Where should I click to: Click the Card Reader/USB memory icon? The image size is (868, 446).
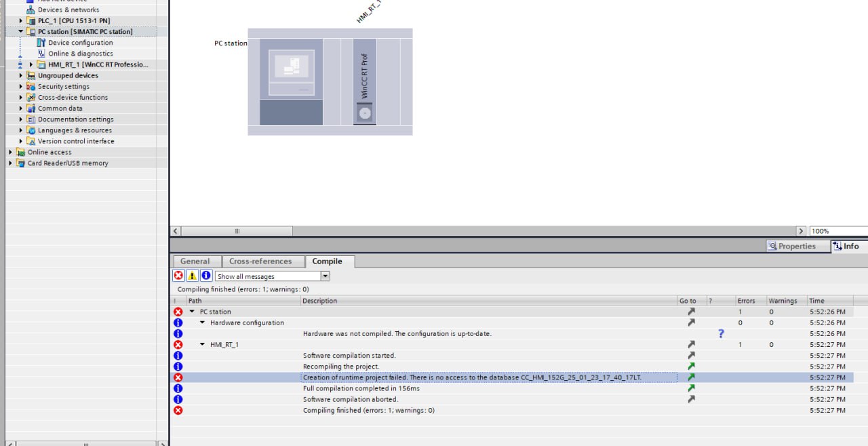point(20,163)
